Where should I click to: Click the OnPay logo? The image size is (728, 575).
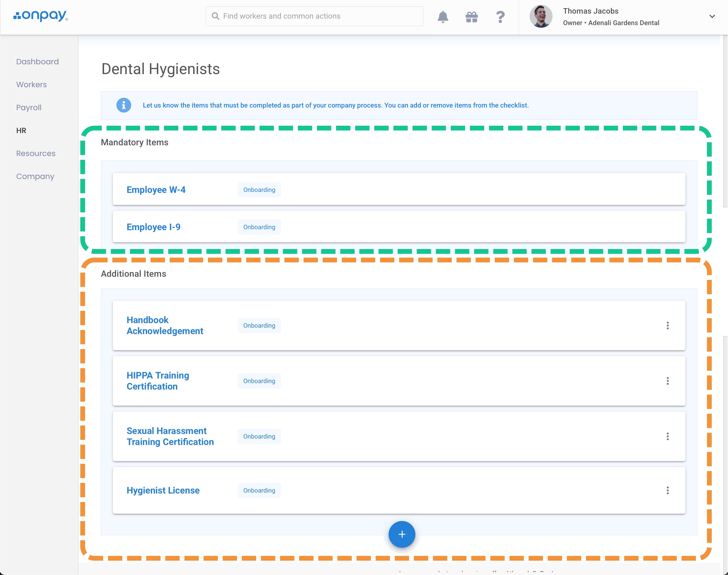coord(40,16)
